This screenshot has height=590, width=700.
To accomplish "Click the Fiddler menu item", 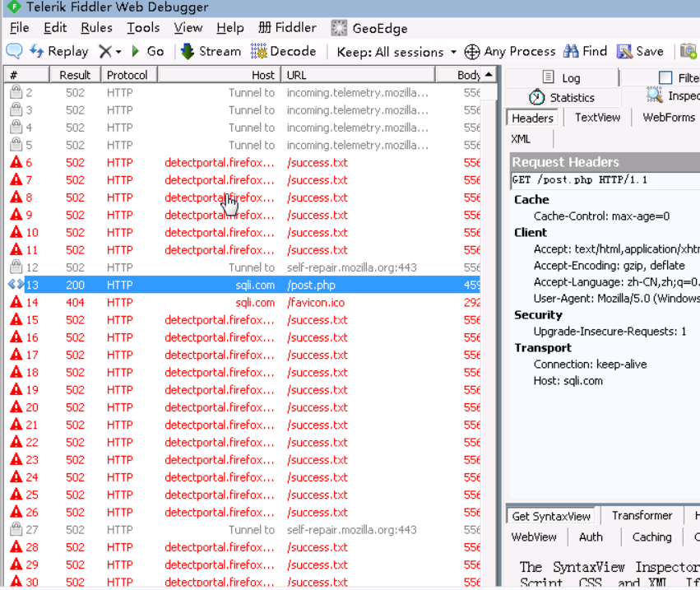I will 288,28.
